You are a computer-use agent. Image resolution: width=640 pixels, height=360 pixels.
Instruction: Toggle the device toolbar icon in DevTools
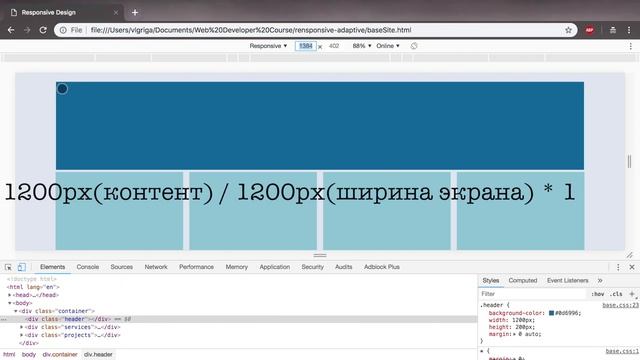pos(21,267)
